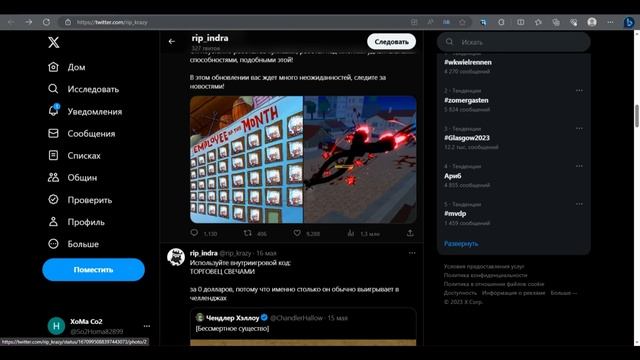Open Исследовать in the sidebar
The height and width of the screenshot is (360, 640).
pyautogui.click(x=83, y=89)
